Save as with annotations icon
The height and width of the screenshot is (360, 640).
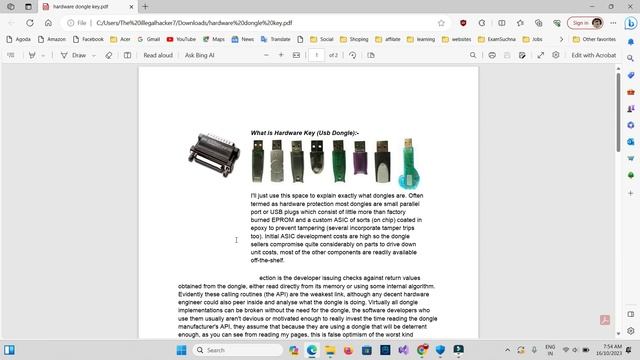522,55
